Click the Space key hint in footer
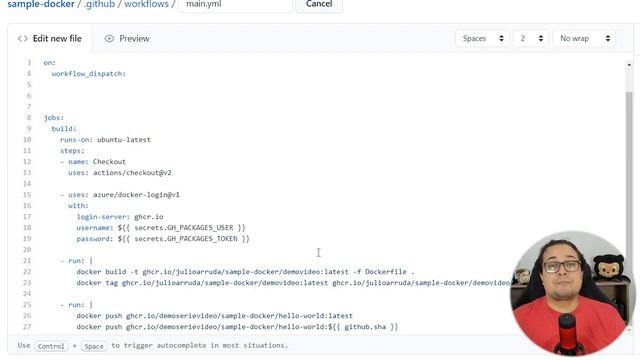The width and height of the screenshot is (640, 360). click(x=94, y=346)
